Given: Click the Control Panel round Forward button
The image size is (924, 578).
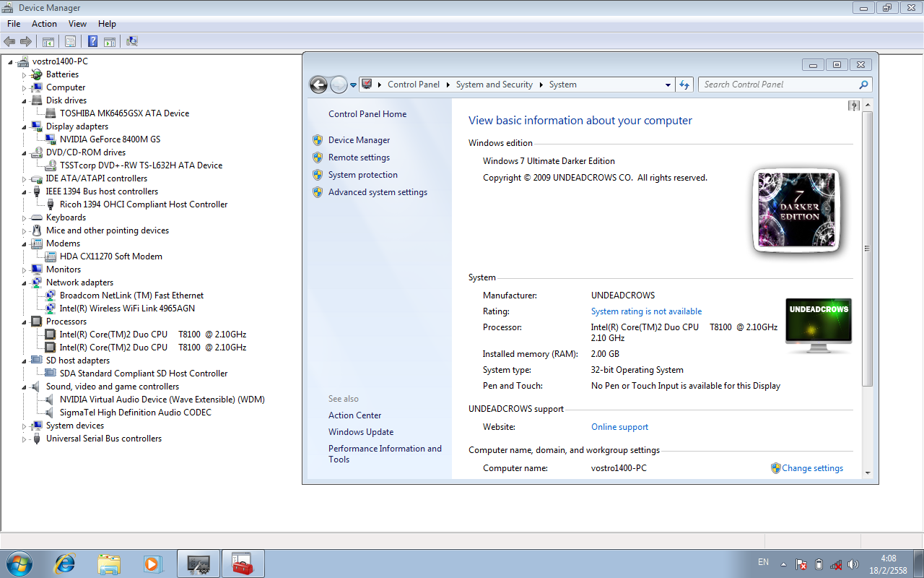Looking at the screenshot, I should click(339, 85).
